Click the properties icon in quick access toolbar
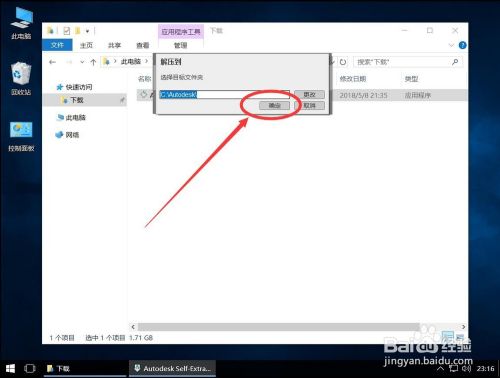Viewport: 500px width, 378px height. coord(67,31)
